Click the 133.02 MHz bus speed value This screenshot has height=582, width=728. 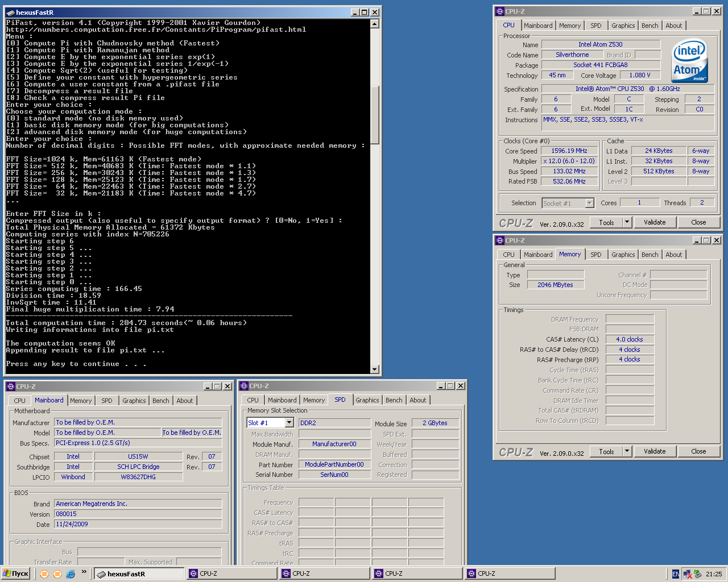tap(569, 172)
